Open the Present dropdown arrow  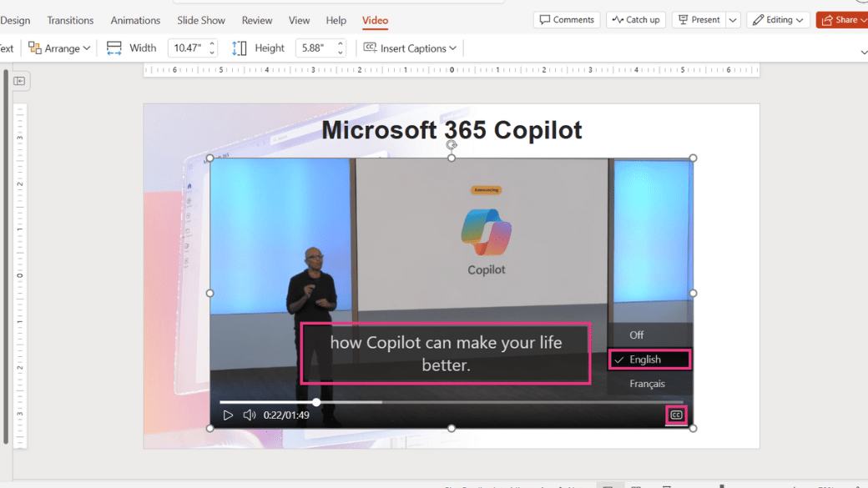pyautogui.click(x=732, y=19)
